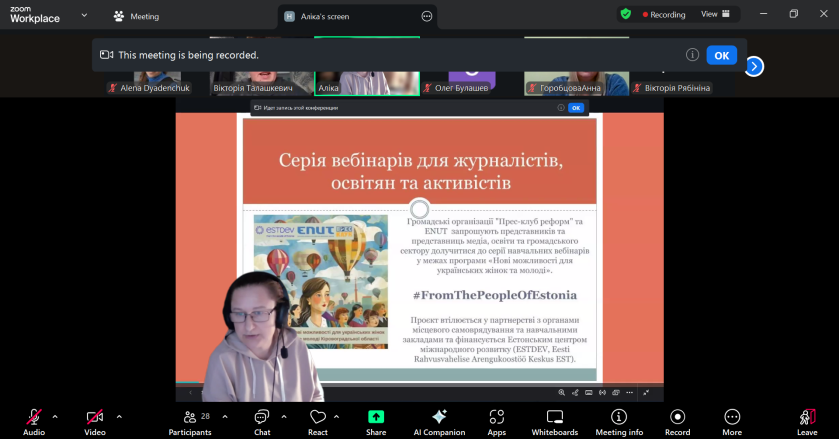This screenshot has width=839, height=439.
Task: Dismiss recording notice with blue OK button
Action: pyautogui.click(x=721, y=55)
